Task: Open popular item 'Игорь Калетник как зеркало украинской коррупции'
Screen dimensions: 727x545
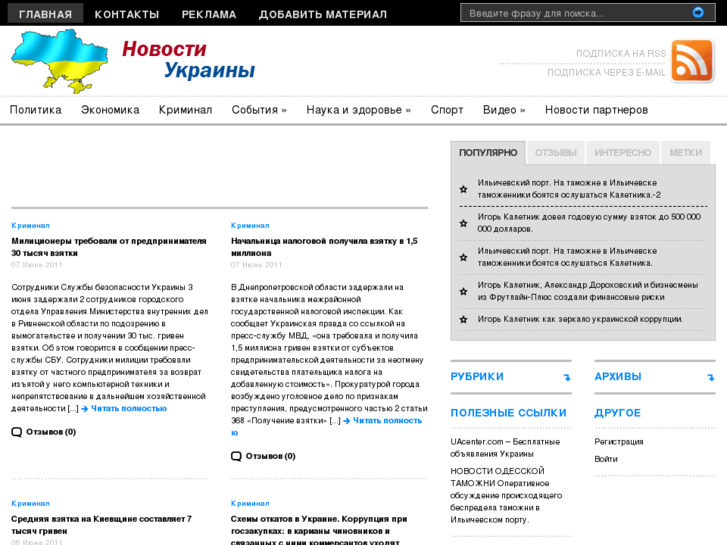Action: 580,320
